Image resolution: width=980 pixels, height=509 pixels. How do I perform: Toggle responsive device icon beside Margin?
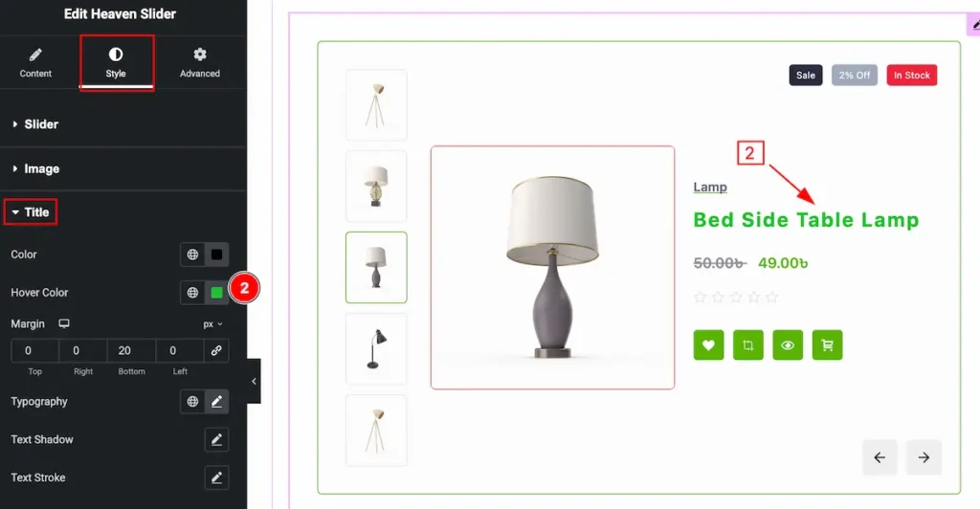coord(64,323)
